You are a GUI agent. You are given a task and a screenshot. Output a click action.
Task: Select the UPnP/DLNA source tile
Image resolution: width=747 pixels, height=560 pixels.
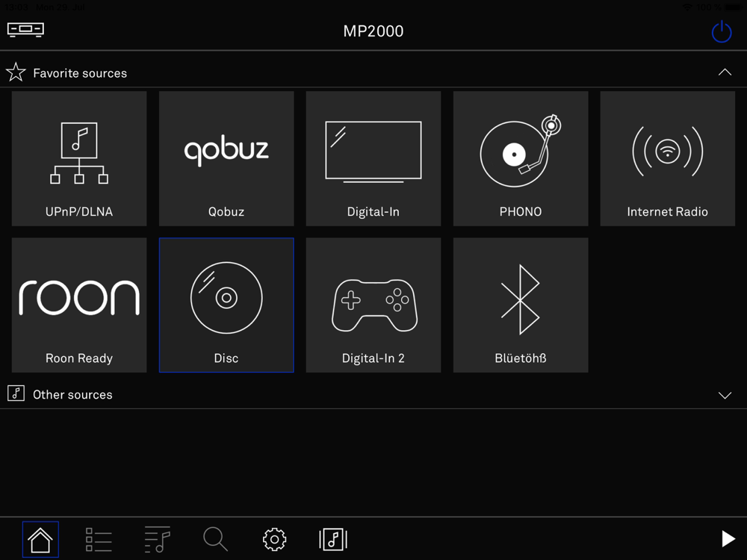79,158
